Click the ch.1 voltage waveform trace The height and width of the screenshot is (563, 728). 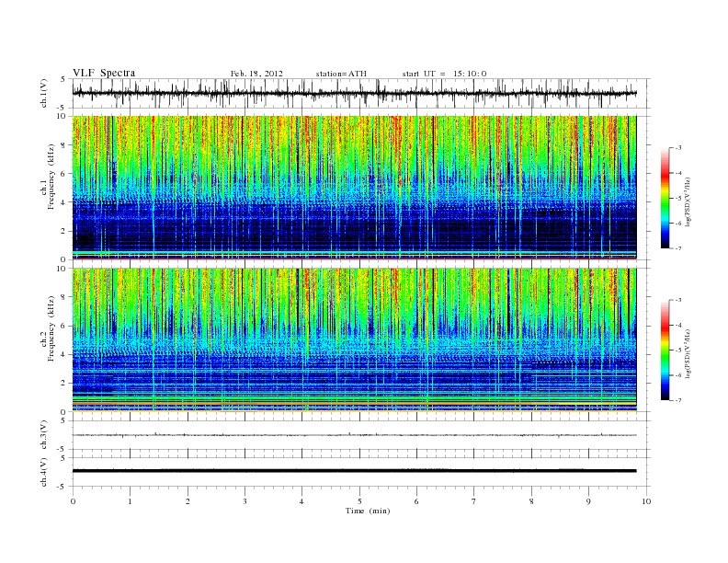(x=354, y=93)
